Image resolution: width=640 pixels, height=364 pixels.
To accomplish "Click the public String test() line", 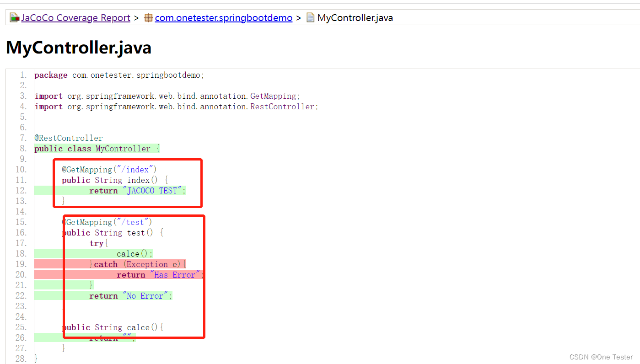I will coord(113,233).
